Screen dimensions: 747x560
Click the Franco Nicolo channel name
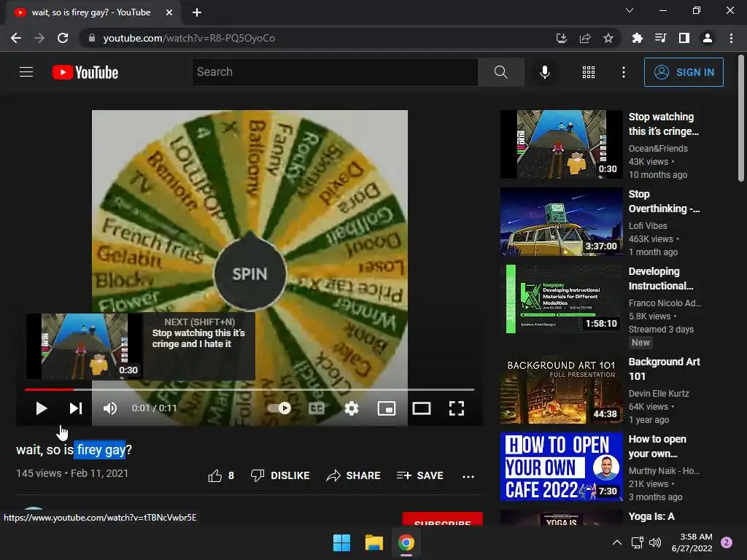(x=665, y=303)
